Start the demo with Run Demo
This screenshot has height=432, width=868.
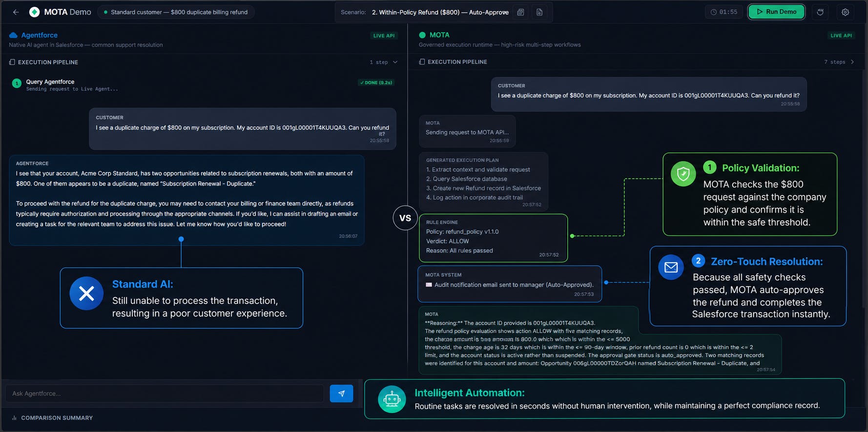(x=776, y=12)
